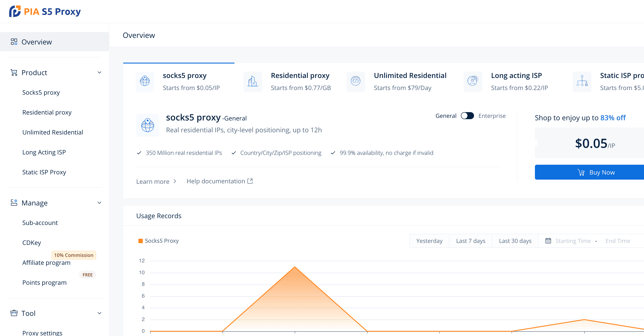
Task: Select the Static ISP proxy tab
Action: click(x=608, y=81)
